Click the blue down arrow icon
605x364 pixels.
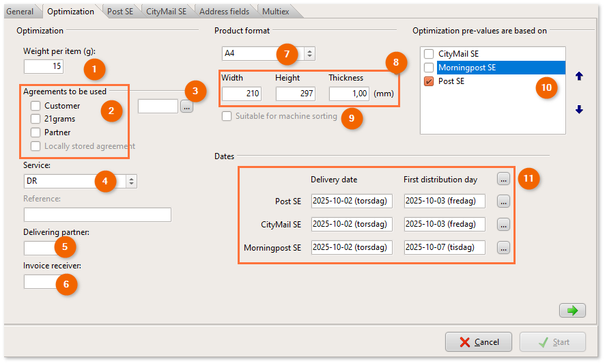point(579,109)
